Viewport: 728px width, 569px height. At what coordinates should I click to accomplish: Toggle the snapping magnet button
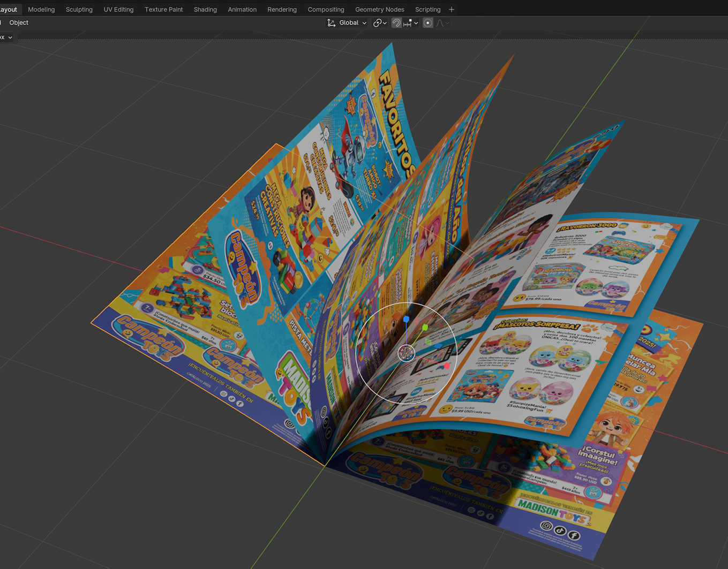point(396,22)
